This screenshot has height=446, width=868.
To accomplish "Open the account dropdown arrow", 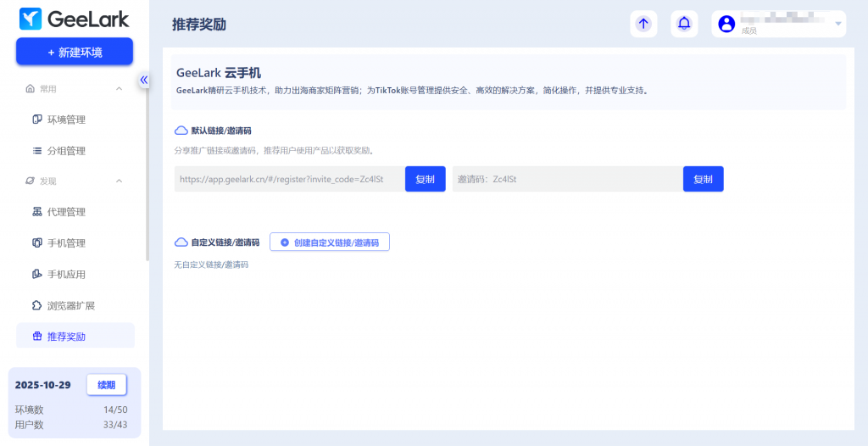I will point(838,24).
